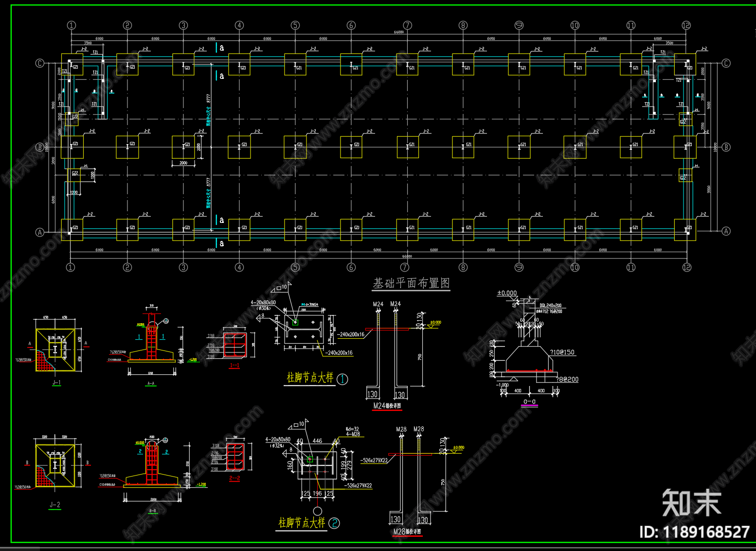Screen dimensions: 756x551
Task: Click the a-a section caption with magenta underline
Action: 529,402
